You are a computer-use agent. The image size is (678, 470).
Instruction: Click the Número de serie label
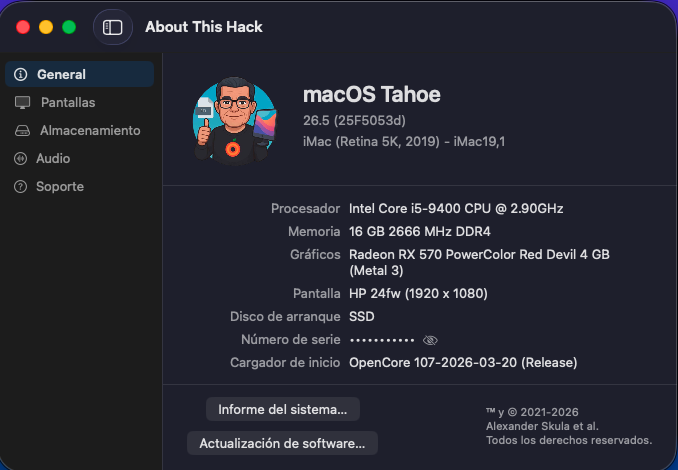[x=291, y=339]
